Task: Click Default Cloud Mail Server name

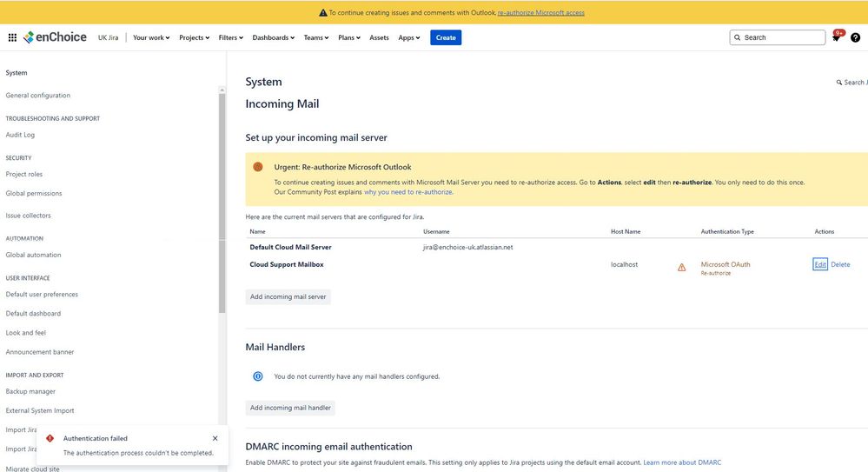Action: click(x=290, y=247)
